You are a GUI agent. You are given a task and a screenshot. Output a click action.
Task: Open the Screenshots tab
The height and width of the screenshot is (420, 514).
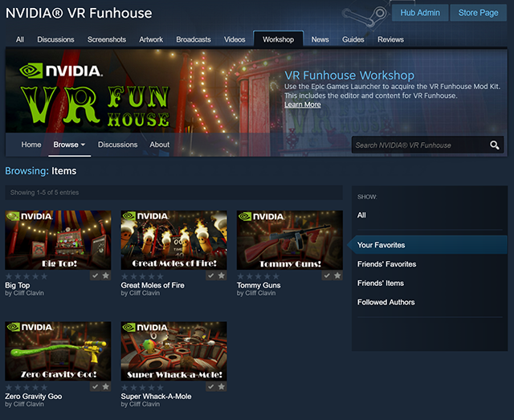(107, 39)
